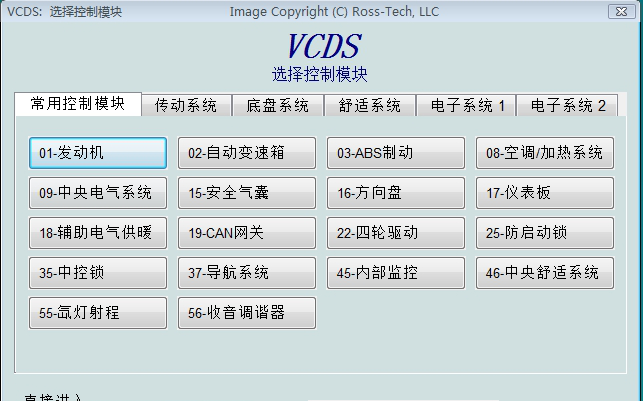The image size is (643, 417).
Task: Switch to the 传动系统 tab
Action: [187, 105]
